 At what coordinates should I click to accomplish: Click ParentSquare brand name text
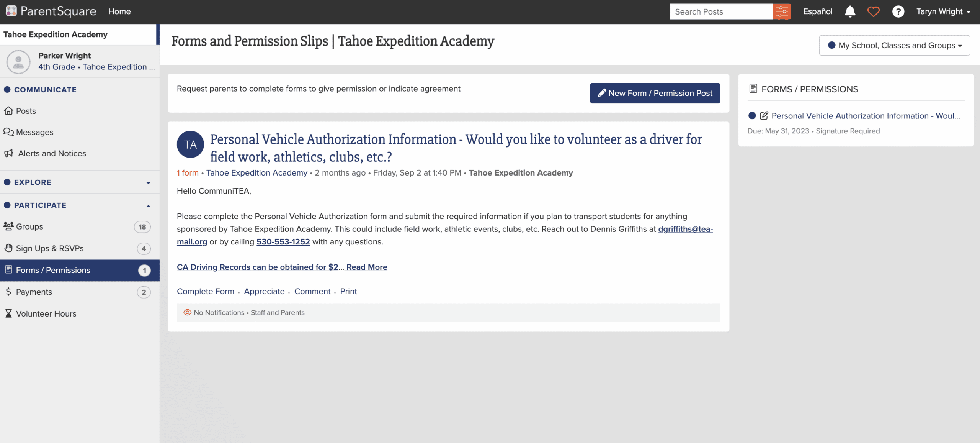tap(58, 11)
